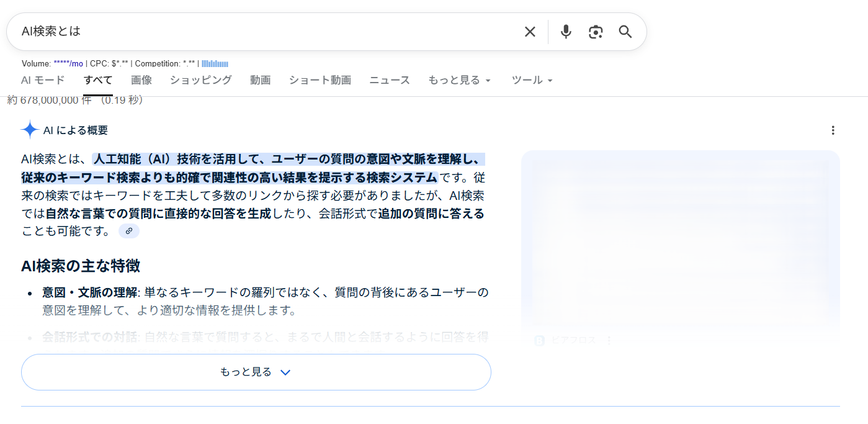Open the three-dot menu beside the source card name
Screen dimensions: 868x424
pos(609,340)
